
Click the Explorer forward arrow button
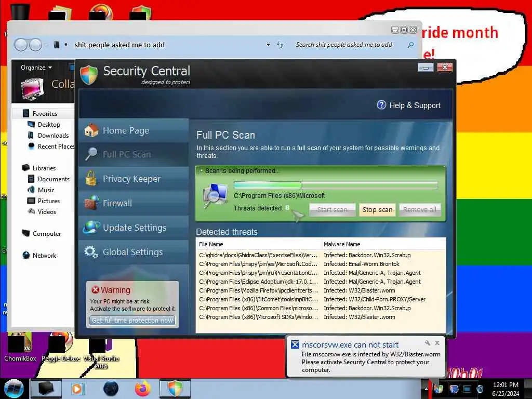(35, 45)
